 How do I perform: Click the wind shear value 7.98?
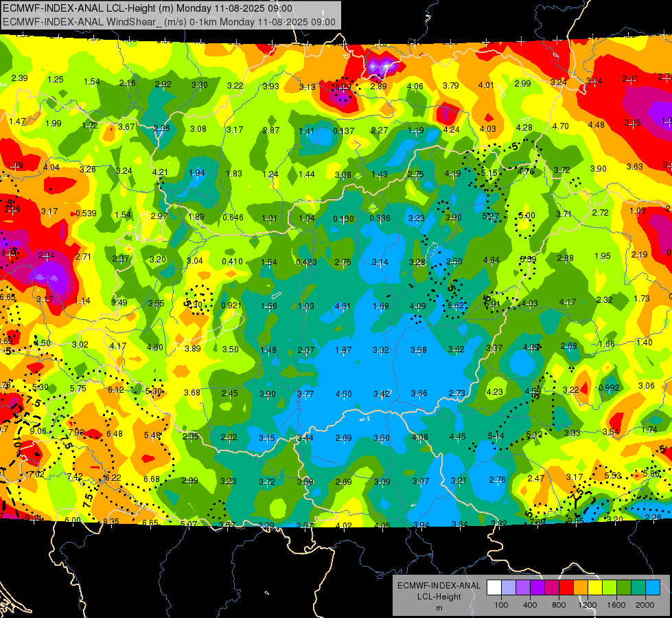(x=76, y=433)
